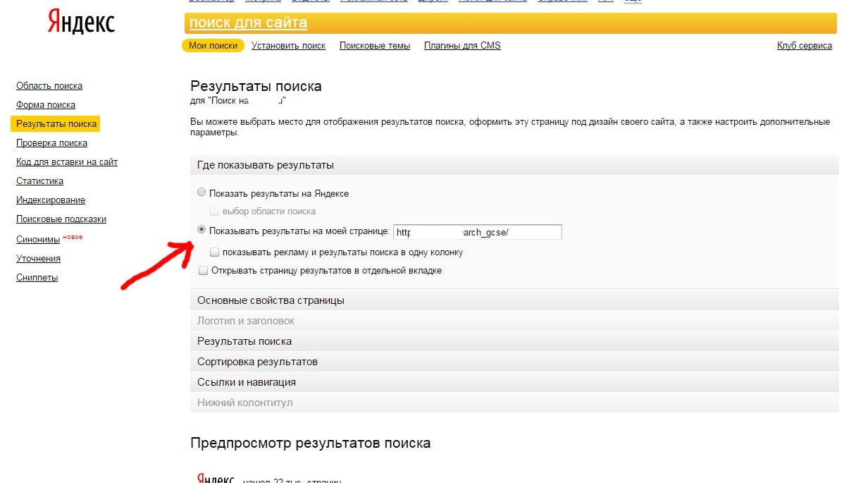
Task: Select the 'Мои поиски' tab
Action: tap(213, 45)
